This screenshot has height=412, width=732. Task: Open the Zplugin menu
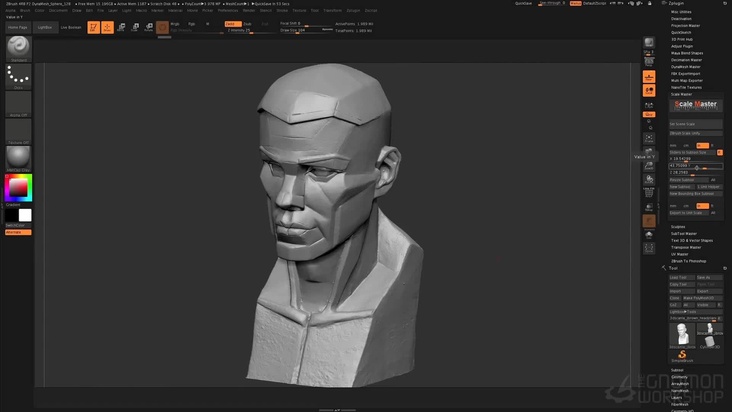tap(353, 10)
